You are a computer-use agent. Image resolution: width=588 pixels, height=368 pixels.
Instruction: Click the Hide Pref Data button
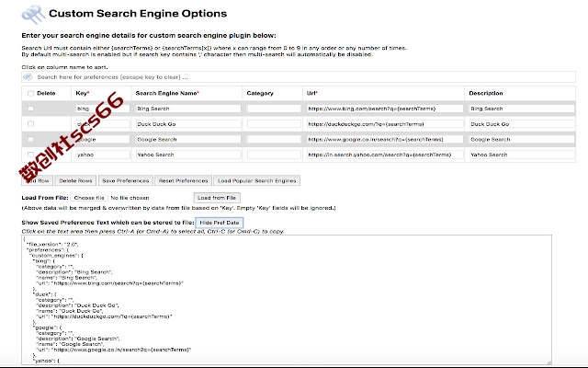pos(220,223)
